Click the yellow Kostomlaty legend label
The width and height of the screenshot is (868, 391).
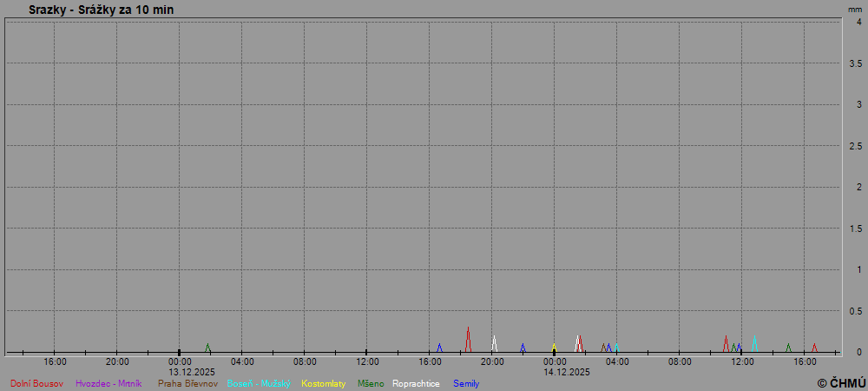point(323,383)
